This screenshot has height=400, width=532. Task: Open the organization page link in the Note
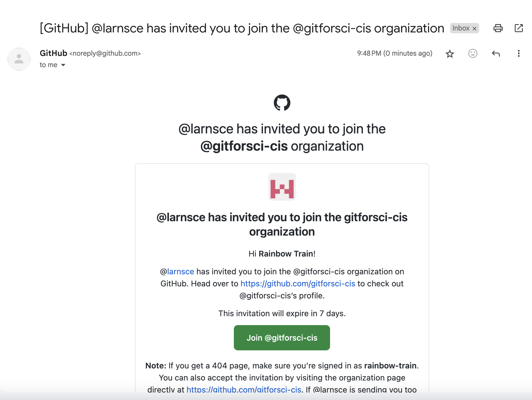(x=244, y=389)
